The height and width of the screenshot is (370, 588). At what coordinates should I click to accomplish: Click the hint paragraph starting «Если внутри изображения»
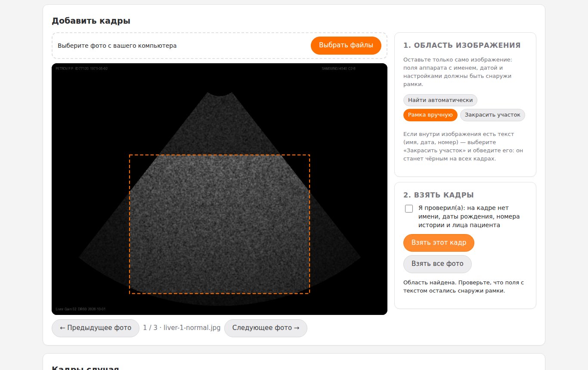[463, 146]
